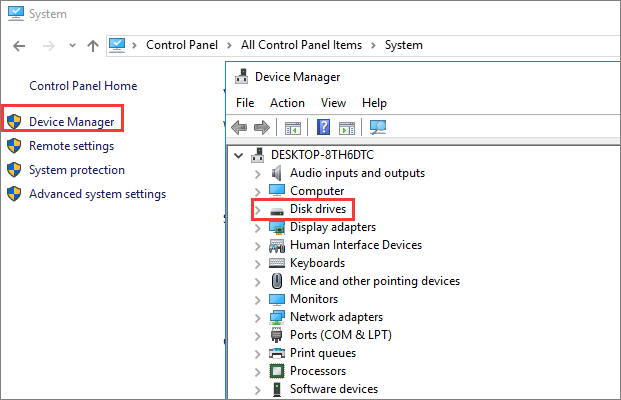Click Scan for hardware changes toolbar icon
Image resolution: width=621 pixels, height=400 pixels.
point(378,127)
